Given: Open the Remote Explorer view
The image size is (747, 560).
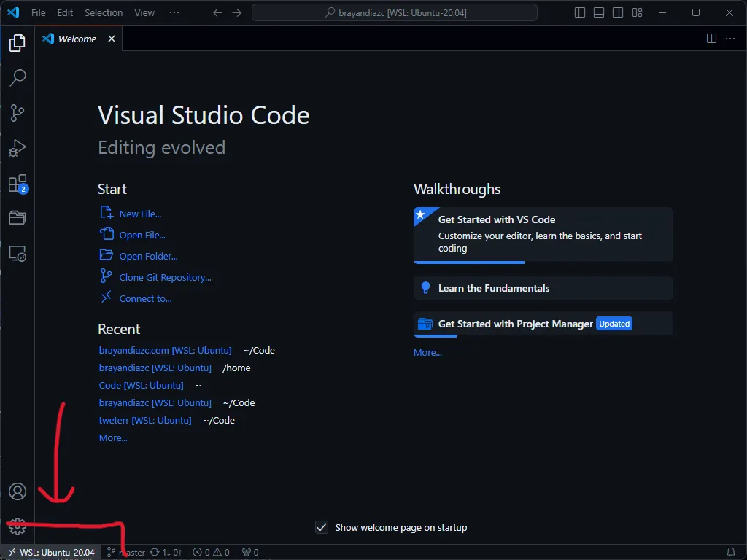Looking at the screenshot, I should pos(18,253).
